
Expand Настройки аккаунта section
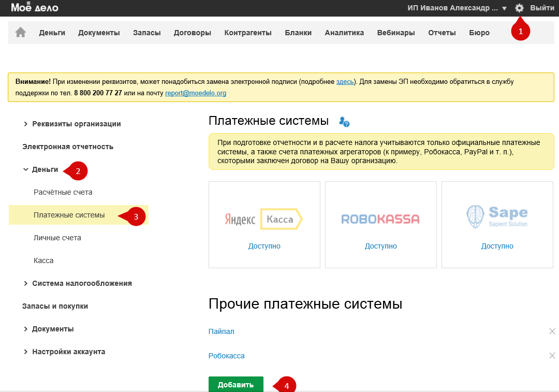click(64, 352)
